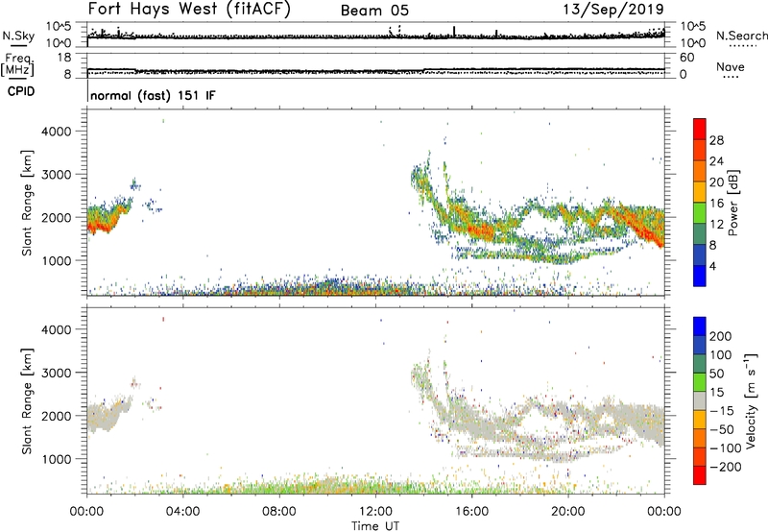Click the '28' power scale value

716,140
